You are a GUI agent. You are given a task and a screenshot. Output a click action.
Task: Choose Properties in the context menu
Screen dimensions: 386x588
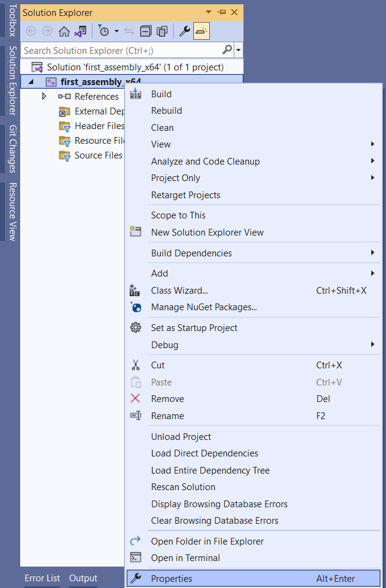click(171, 579)
